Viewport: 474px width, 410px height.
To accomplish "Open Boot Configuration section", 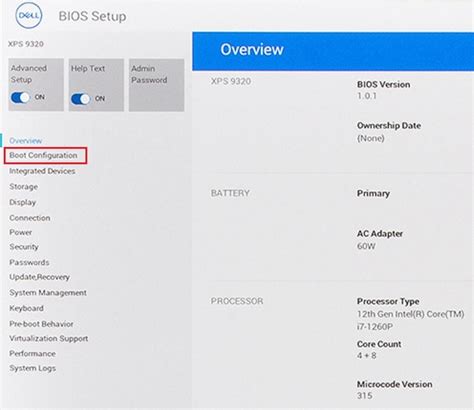I will point(43,155).
